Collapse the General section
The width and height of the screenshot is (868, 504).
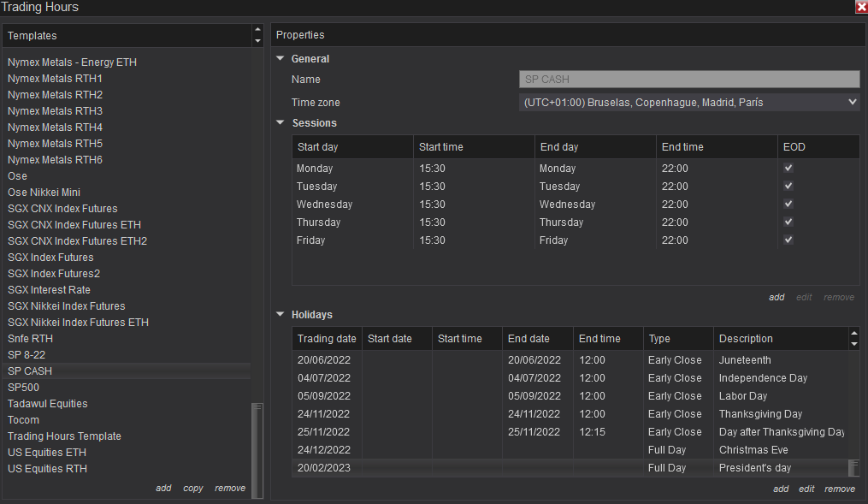280,58
